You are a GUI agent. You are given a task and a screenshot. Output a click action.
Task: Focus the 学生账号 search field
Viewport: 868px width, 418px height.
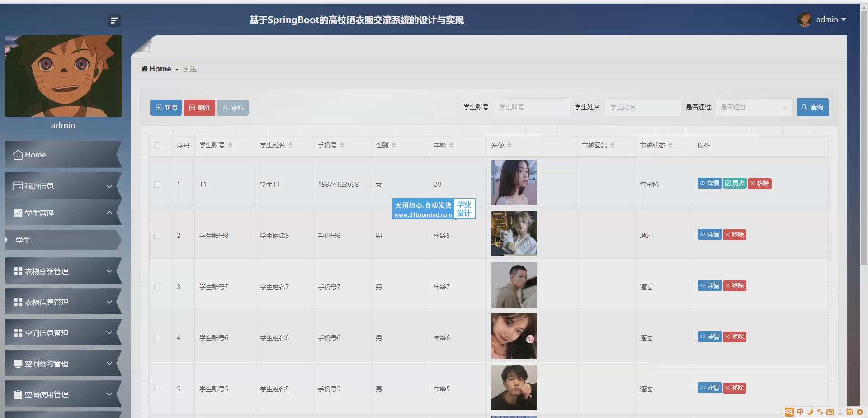coord(532,107)
